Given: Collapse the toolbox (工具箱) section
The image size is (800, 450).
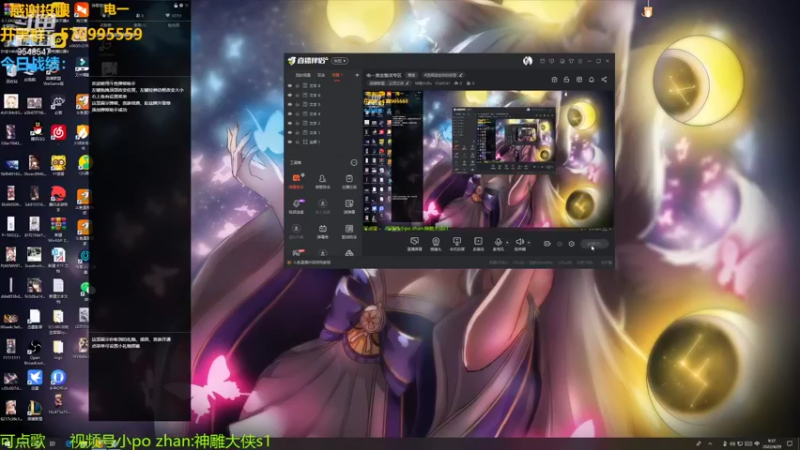Looking at the screenshot, I should pyautogui.click(x=354, y=162).
